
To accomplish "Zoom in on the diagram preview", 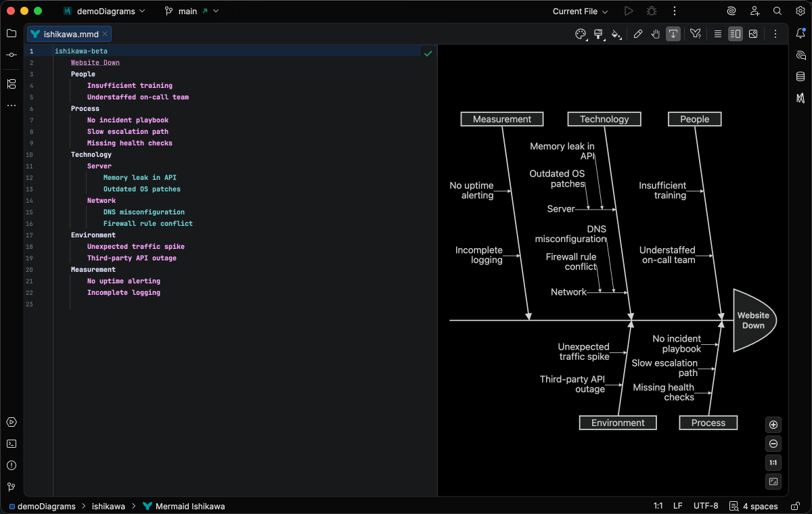I will point(773,425).
